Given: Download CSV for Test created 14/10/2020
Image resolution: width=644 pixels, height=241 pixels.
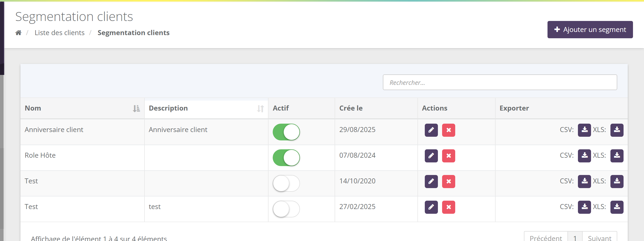Looking at the screenshot, I should (584, 182).
